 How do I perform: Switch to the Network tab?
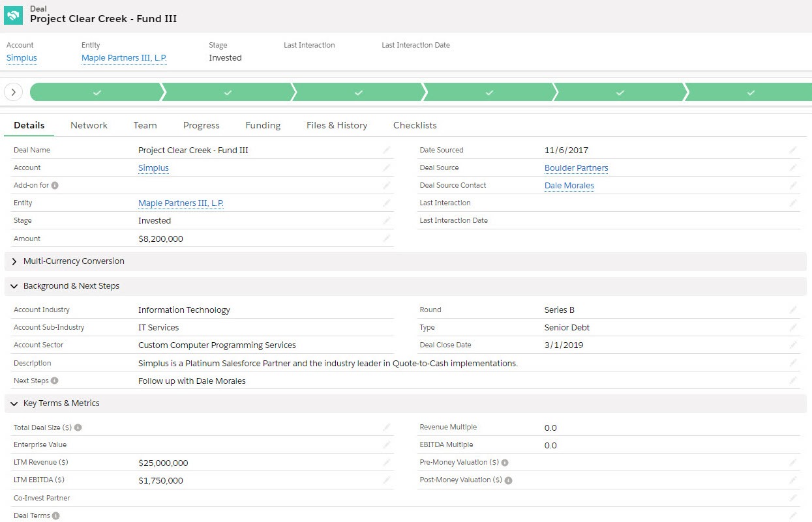tap(89, 125)
